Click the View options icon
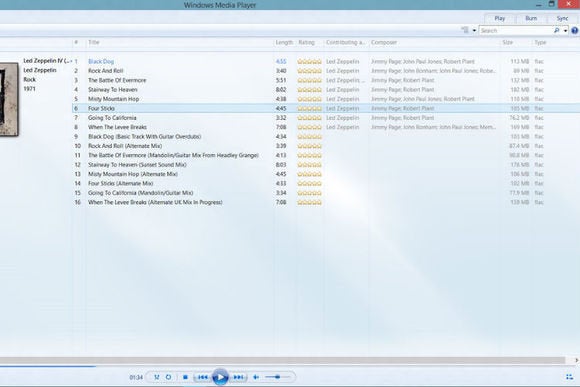 click(465, 30)
